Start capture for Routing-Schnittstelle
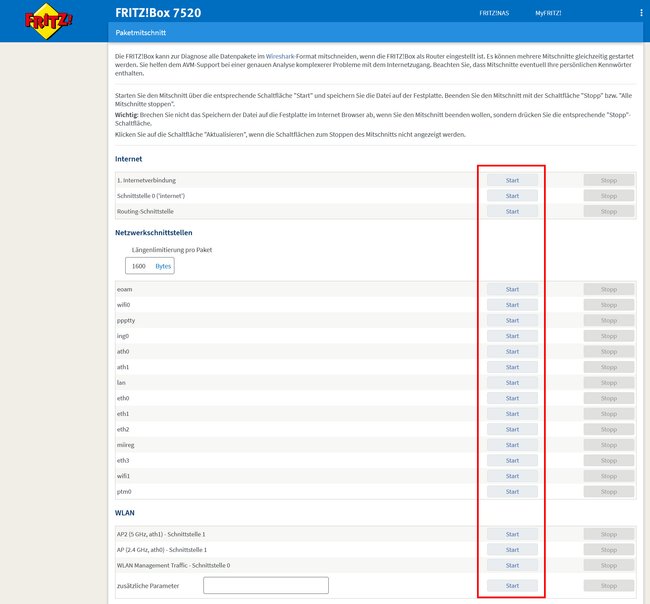Screen dimensions: 650x604 pos(512,211)
